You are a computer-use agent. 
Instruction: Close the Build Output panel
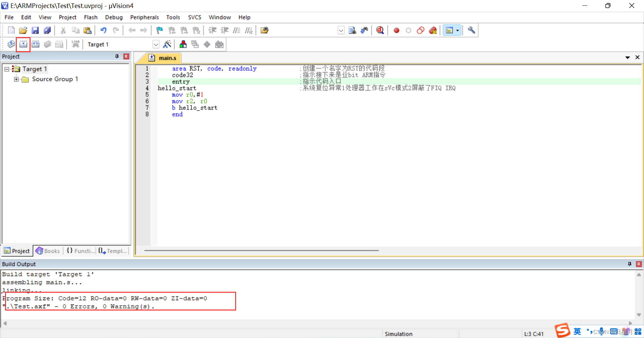click(639, 264)
